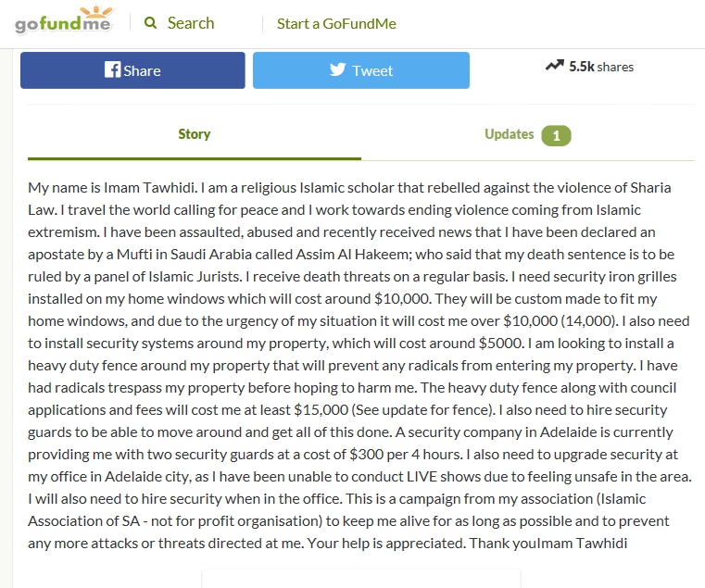Click the trending arrow icon beside shares
705x588 pixels.
pyautogui.click(x=554, y=66)
